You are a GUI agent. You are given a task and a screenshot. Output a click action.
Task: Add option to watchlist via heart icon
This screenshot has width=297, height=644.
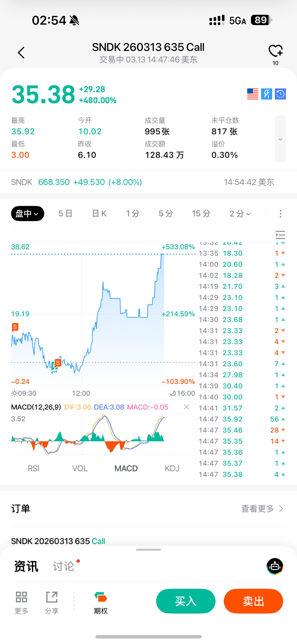(x=275, y=51)
